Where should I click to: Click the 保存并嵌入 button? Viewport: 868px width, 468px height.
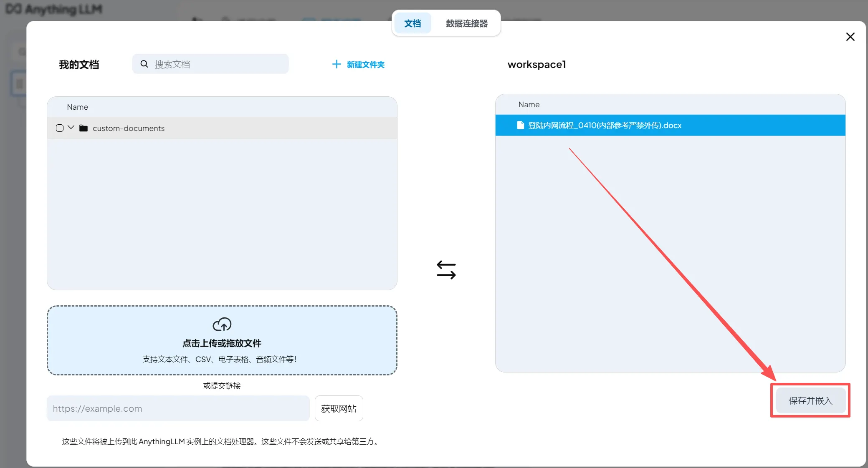pos(810,400)
